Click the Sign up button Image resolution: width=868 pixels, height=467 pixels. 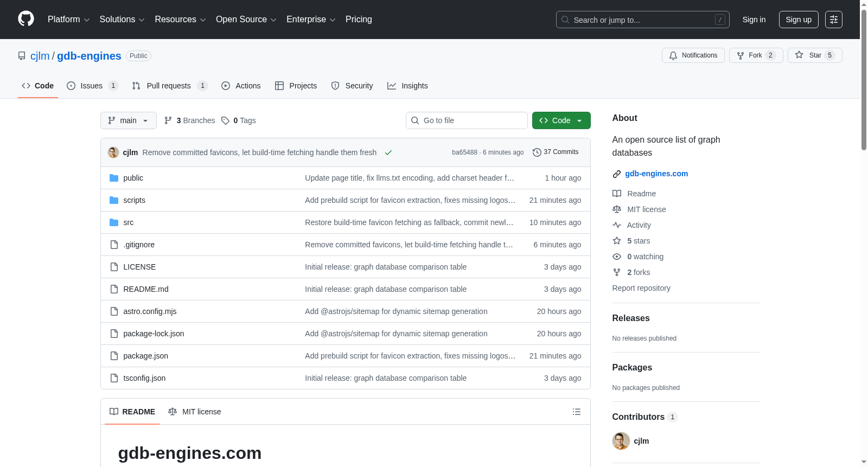click(799, 20)
